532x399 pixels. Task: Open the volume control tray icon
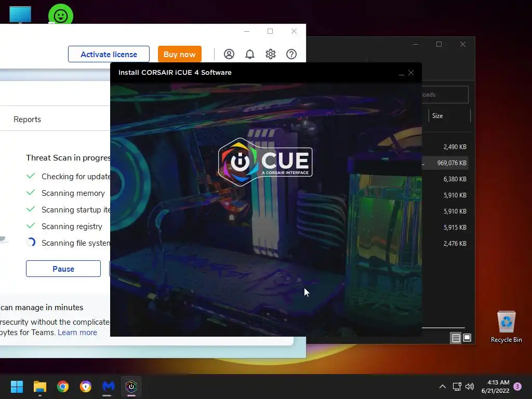[470, 387]
